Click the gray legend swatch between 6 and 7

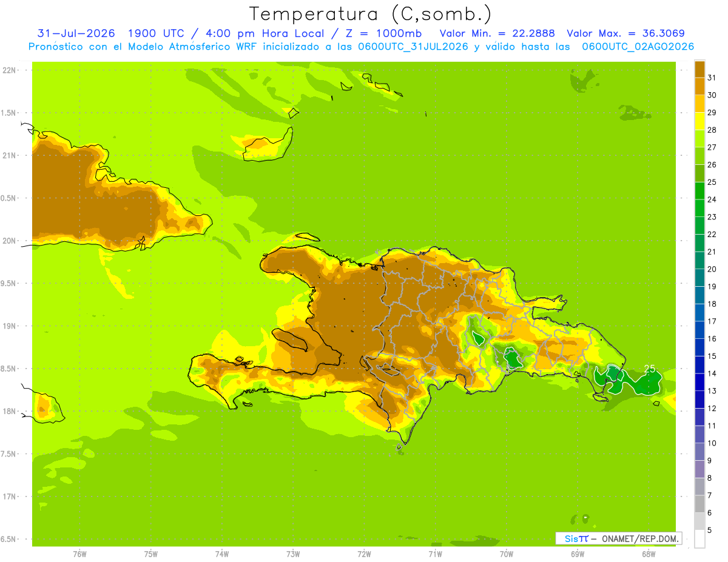(x=699, y=504)
